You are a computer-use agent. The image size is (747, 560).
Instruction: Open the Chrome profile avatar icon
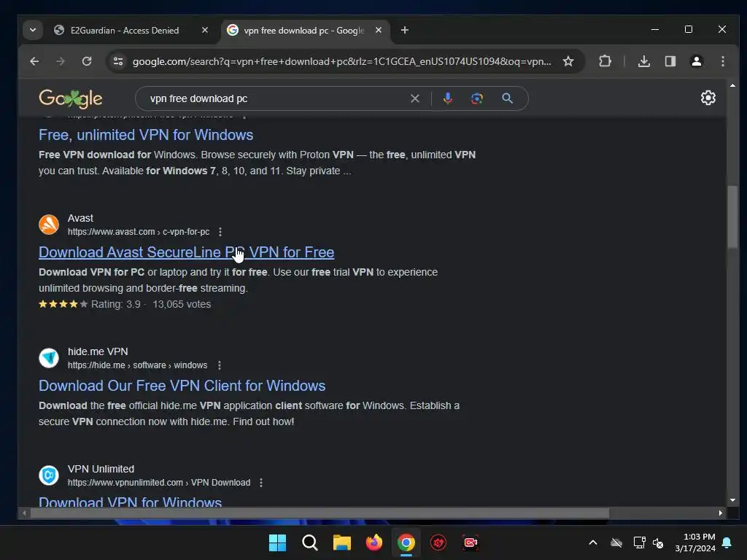696,61
